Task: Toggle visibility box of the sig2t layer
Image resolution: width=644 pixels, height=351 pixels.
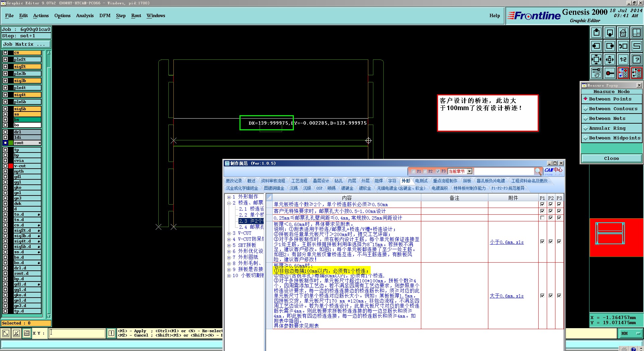Action: (5, 67)
